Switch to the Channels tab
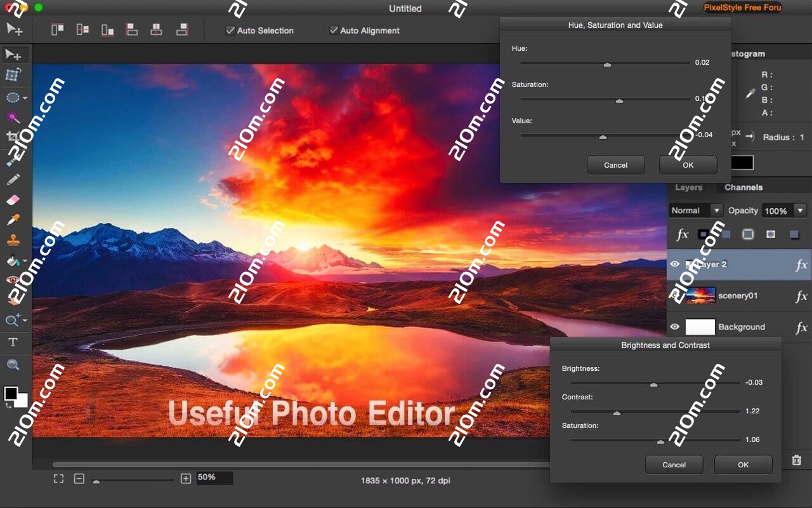 click(x=743, y=187)
